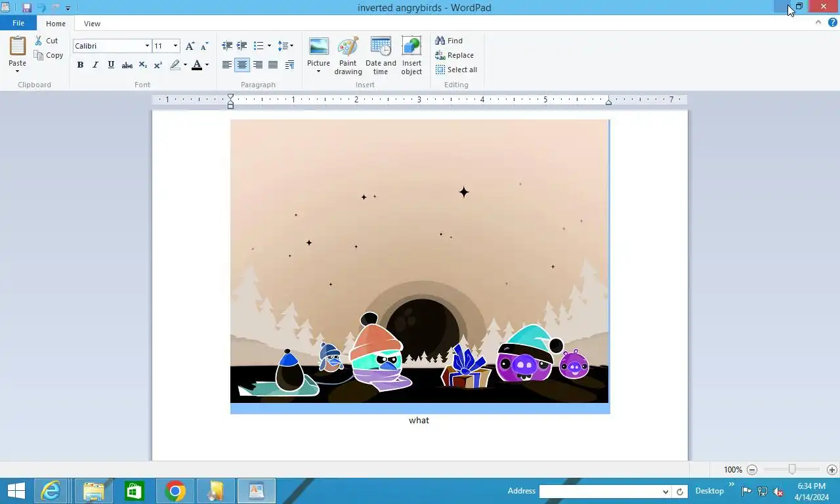Expand the Picture dropdown arrow

click(318, 71)
